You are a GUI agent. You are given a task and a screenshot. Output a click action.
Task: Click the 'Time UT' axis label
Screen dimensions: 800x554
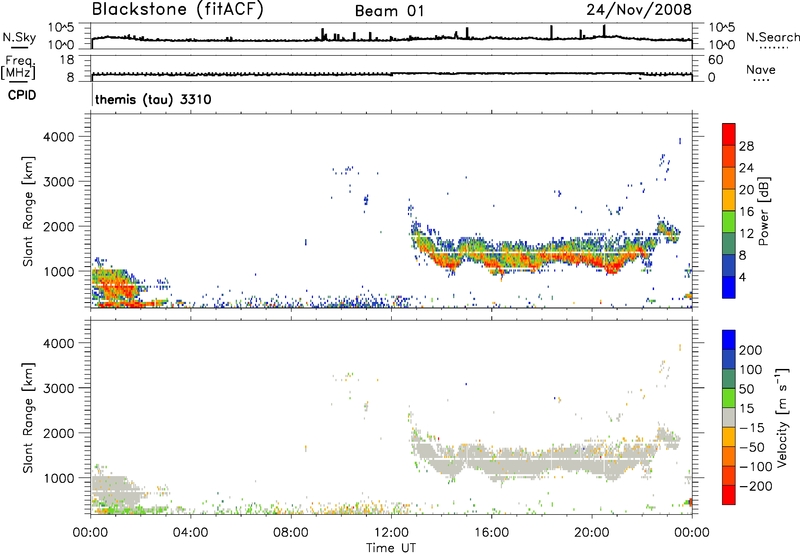[391, 547]
